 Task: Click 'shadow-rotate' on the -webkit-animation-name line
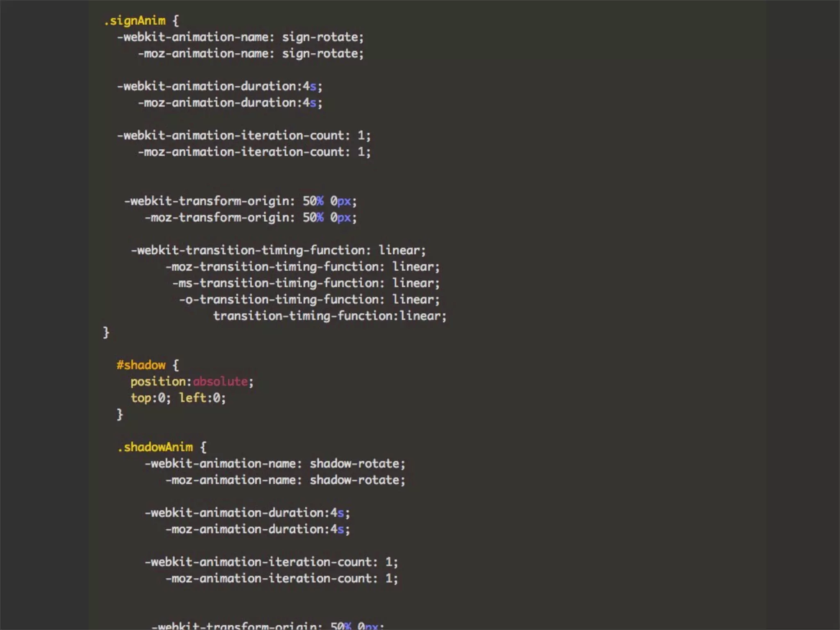(x=355, y=464)
